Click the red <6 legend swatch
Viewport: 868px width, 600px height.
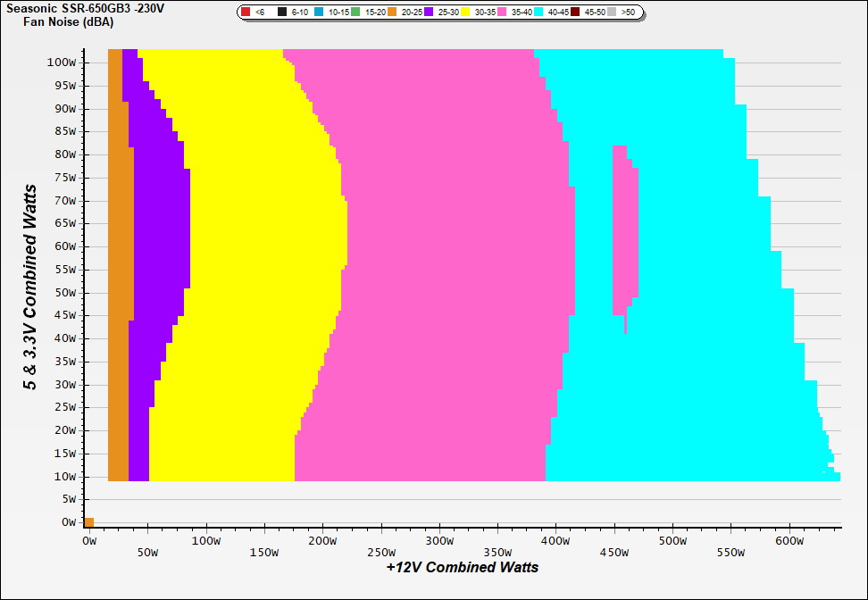[x=246, y=12]
